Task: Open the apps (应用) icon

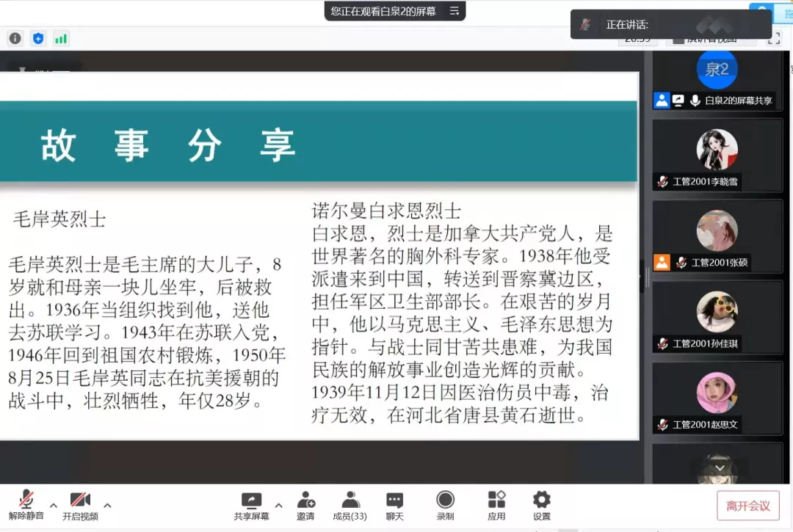Action: coord(496,505)
